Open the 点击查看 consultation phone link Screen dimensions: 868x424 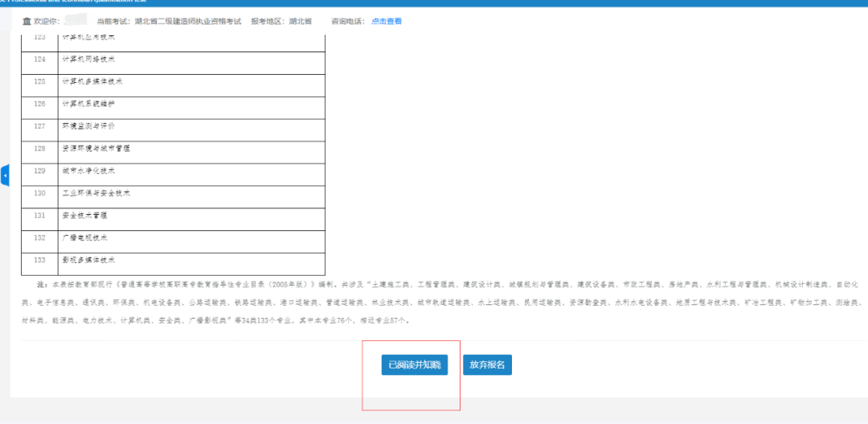387,21
